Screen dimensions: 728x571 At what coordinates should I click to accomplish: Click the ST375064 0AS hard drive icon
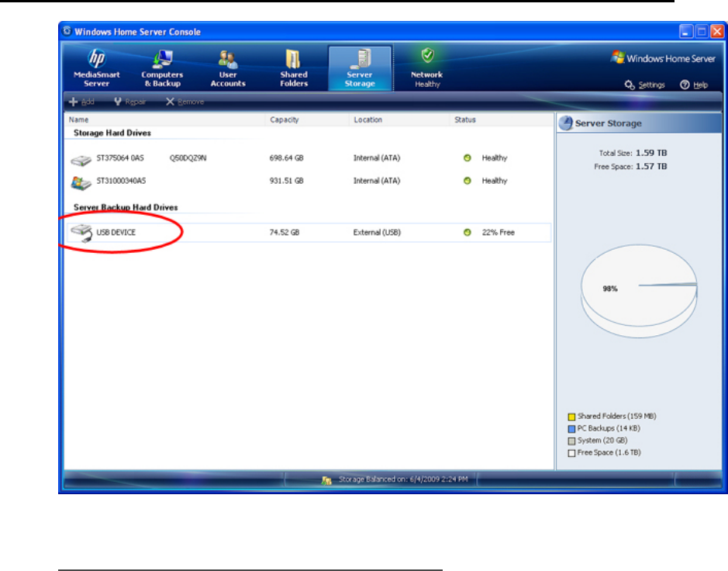81,161
